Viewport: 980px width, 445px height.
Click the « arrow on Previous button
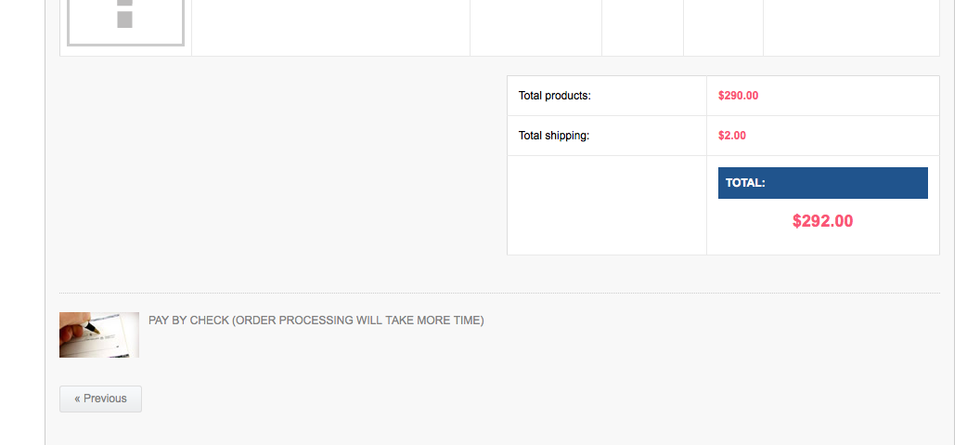pos(77,399)
